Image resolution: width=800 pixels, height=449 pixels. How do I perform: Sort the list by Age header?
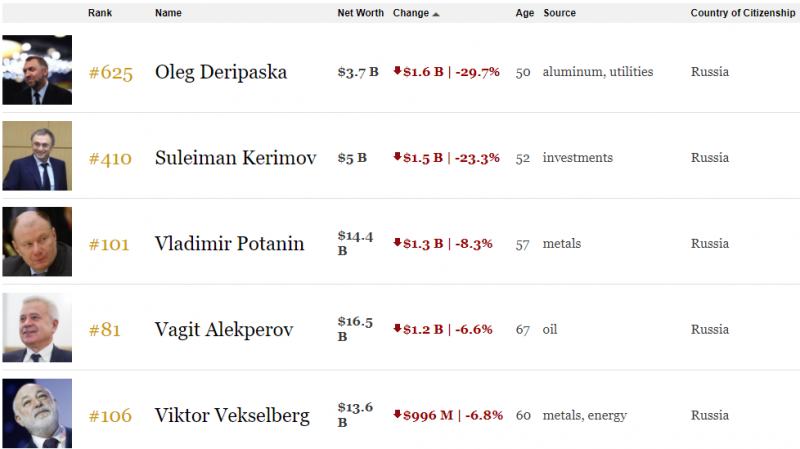pyautogui.click(x=524, y=13)
